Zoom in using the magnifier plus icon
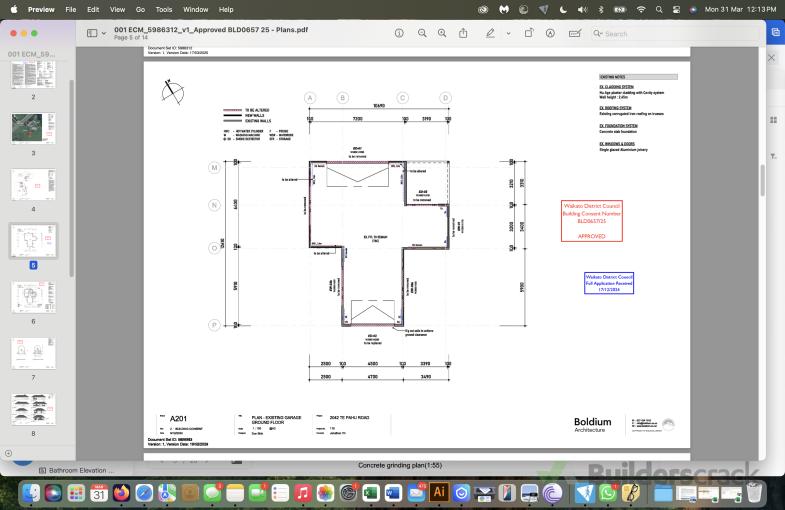The image size is (785, 510). point(443,33)
